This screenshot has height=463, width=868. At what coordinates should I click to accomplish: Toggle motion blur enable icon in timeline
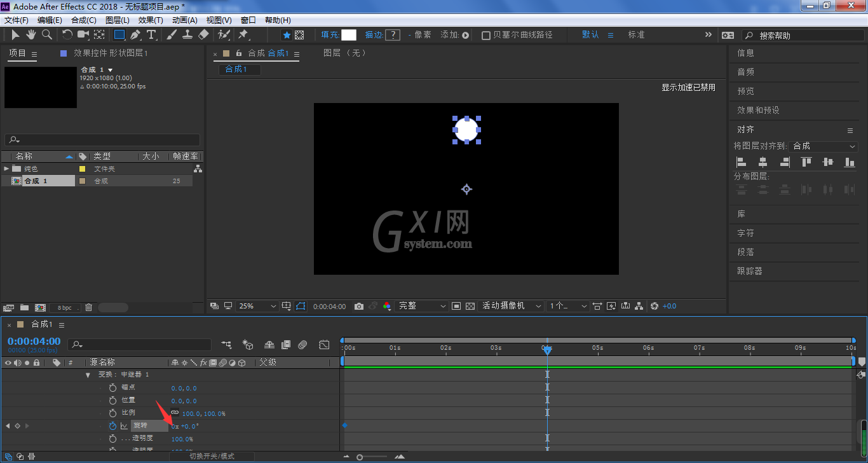303,345
